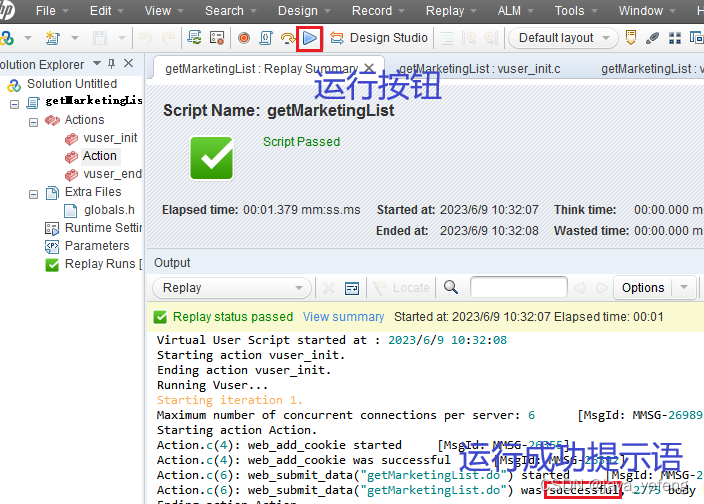The image size is (704, 504).
Task: Open the Default layout dropdown
Action: pos(563,38)
